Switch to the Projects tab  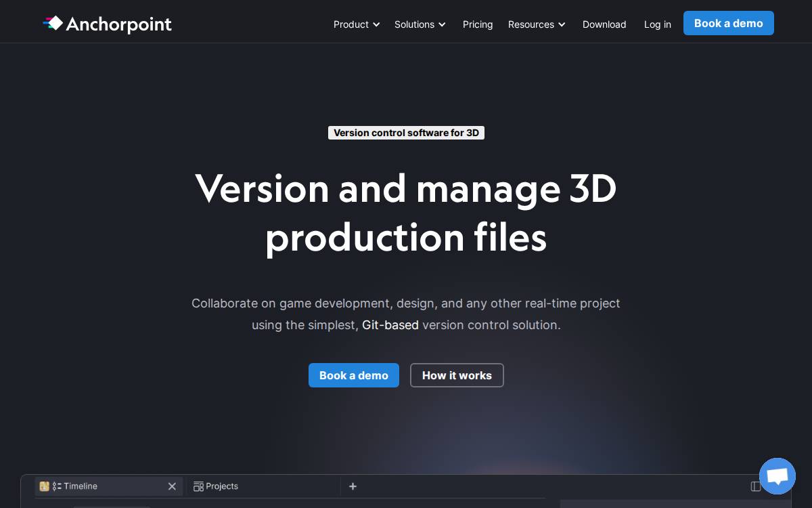tap(264, 486)
